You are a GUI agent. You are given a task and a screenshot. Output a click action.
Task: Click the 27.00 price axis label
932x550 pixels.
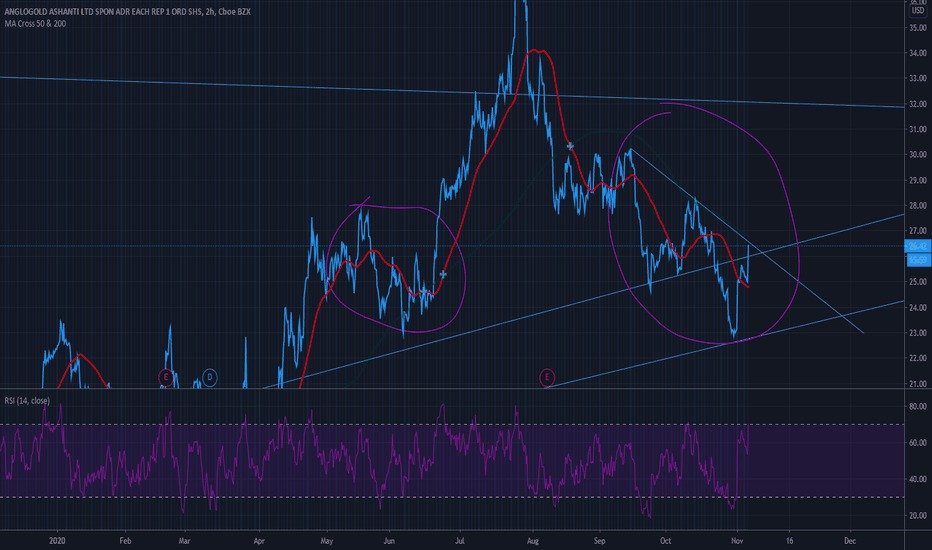pyautogui.click(x=918, y=230)
